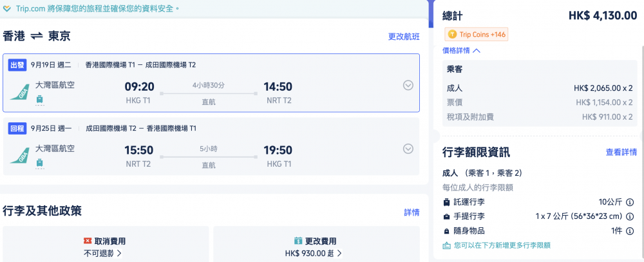Image resolution: width=644 pixels, height=262 pixels.
Task: Open info icon beside 手提行李 dimensions
Action: click(629, 216)
